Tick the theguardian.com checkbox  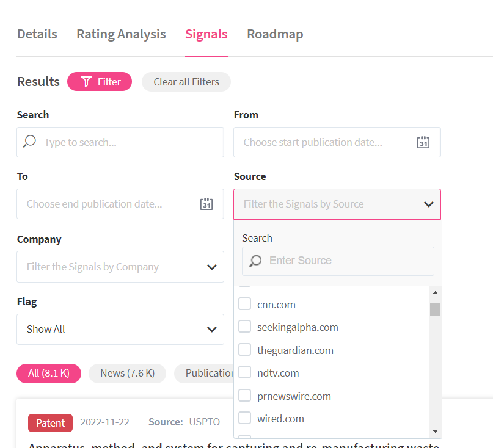[x=245, y=350]
